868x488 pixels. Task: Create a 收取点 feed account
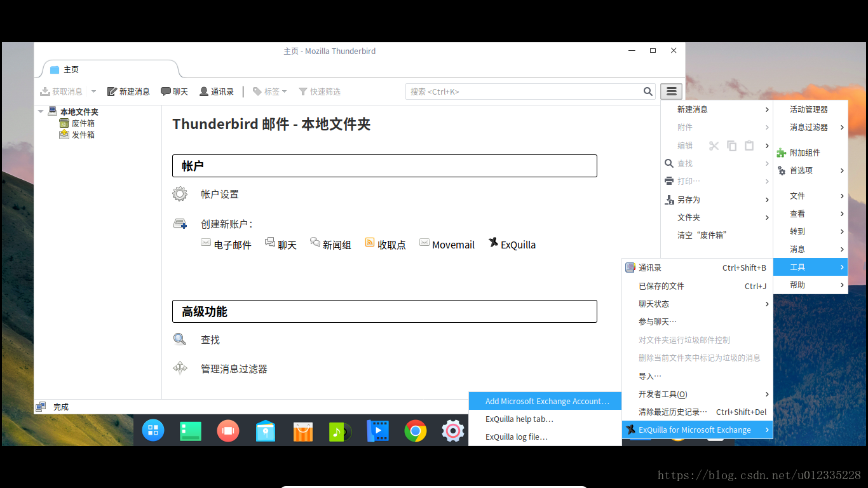(391, 245)
